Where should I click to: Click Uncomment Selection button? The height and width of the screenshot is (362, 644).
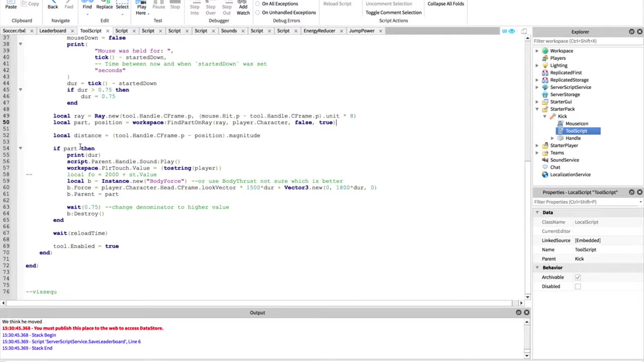(x=388, y=4)
